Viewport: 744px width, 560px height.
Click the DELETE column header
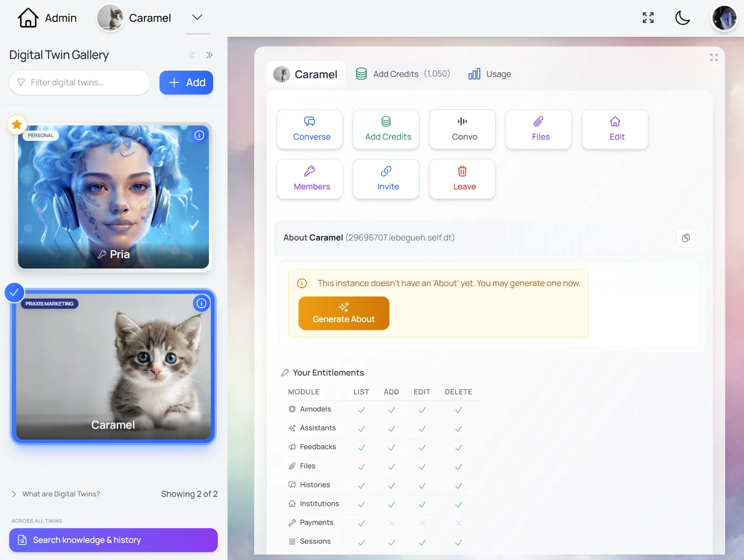pyautogui.click(x=459, y=392)
